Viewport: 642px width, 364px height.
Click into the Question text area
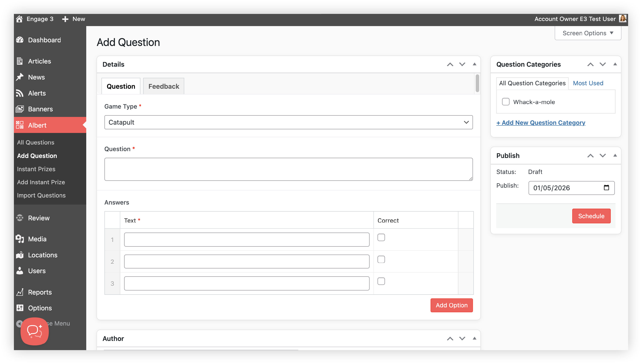[x=288, y=169]
